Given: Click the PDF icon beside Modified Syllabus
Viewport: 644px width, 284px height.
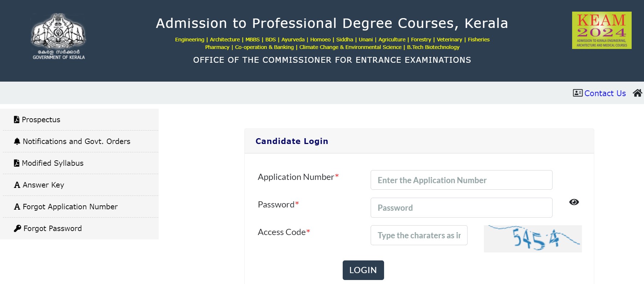Looking at the screenshot, I should [17, 163].
